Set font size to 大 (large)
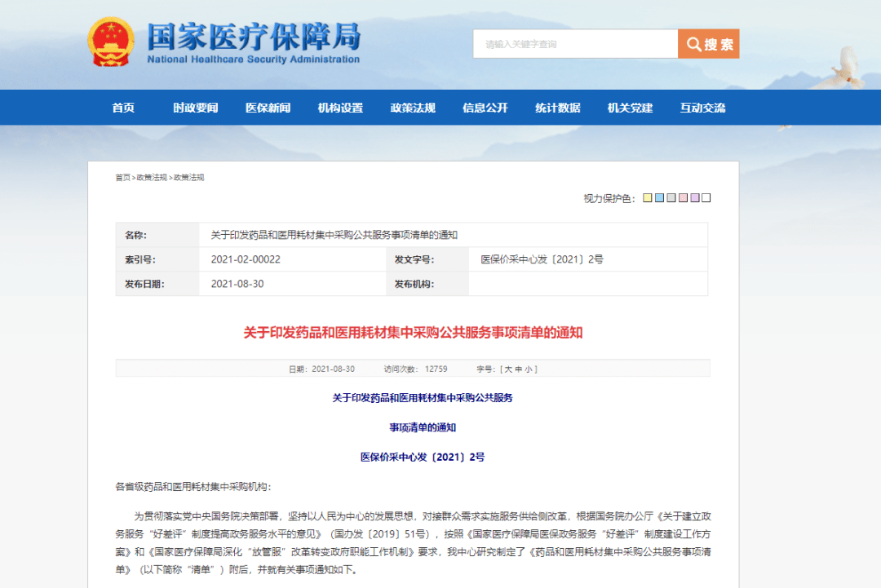The width and height of the screenshot is (881, 588). (x=508, y=369)
